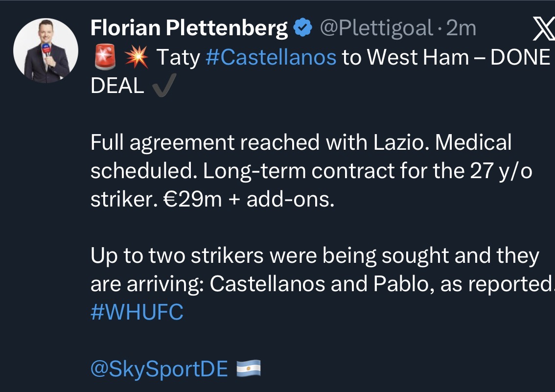This screenshot has width=555, height=392.
Task: Open the #WHUFC hashtag
Action: point(137,312)
